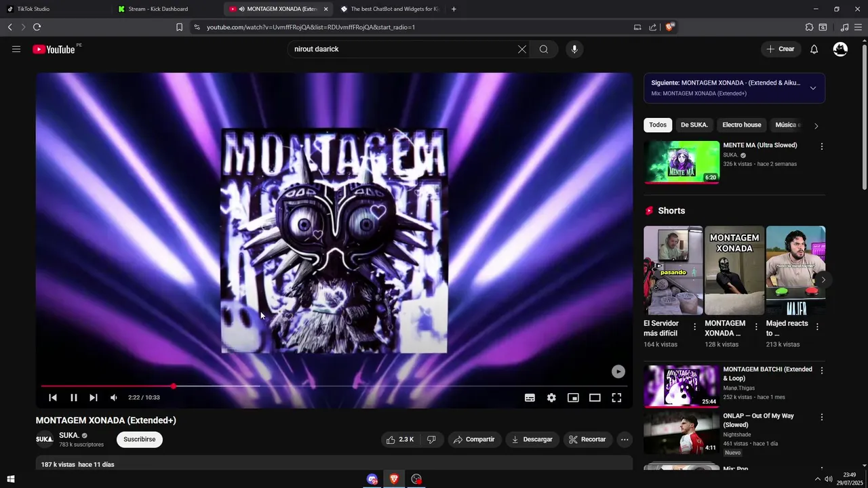Viewport: 868px width, 488px height.
Task: Open options for MONTAGEM BATCHI video
Action: [x=821, y=371]
